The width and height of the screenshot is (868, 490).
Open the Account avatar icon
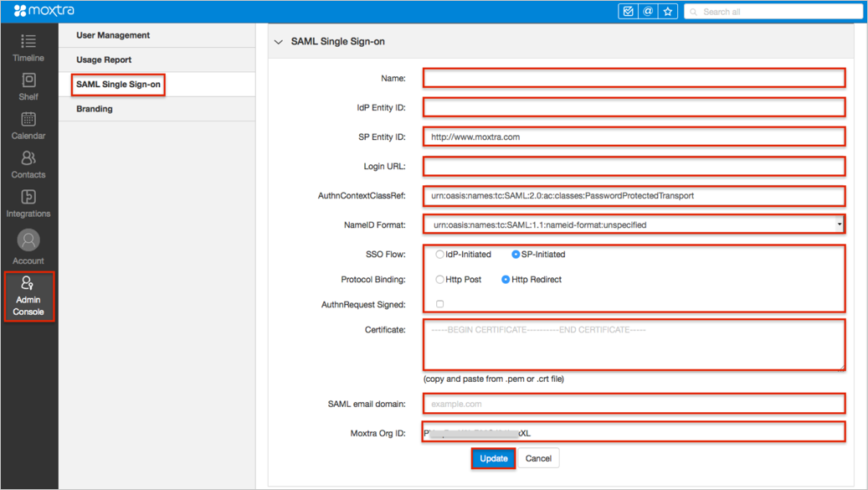pos(28,241)
